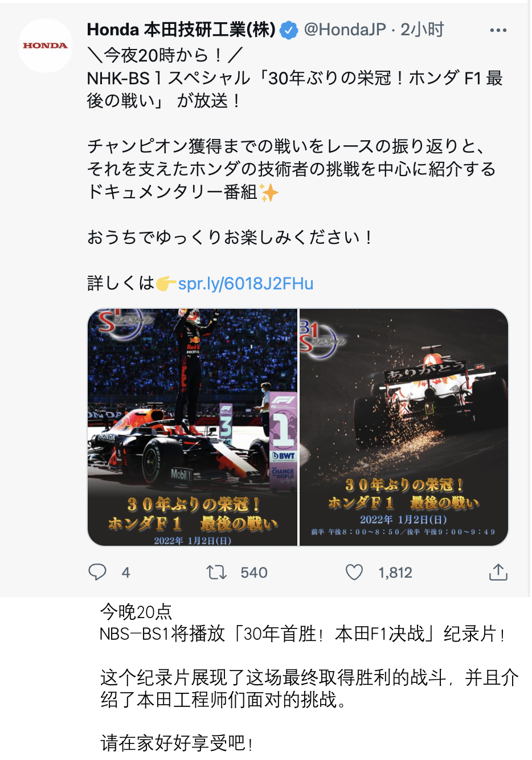This screenshot has width=532, height=760.
Task: Open the 2小时 timestamp link
Action: click(422, 30)
